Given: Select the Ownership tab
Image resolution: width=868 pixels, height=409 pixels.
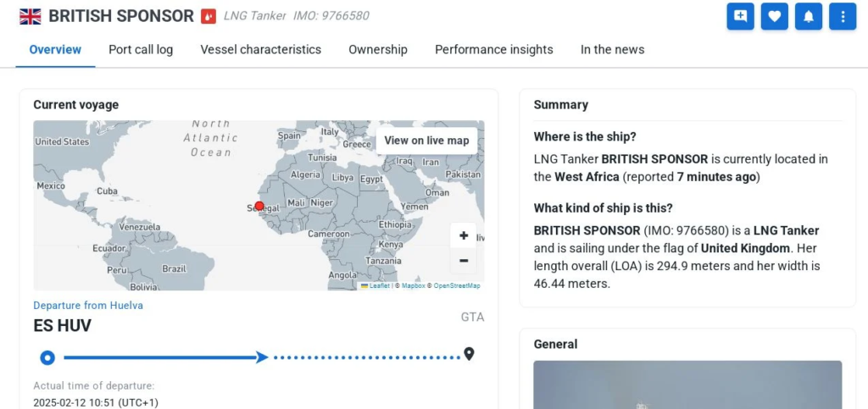Looking at the screenshot, I should [x=378, y=50].
